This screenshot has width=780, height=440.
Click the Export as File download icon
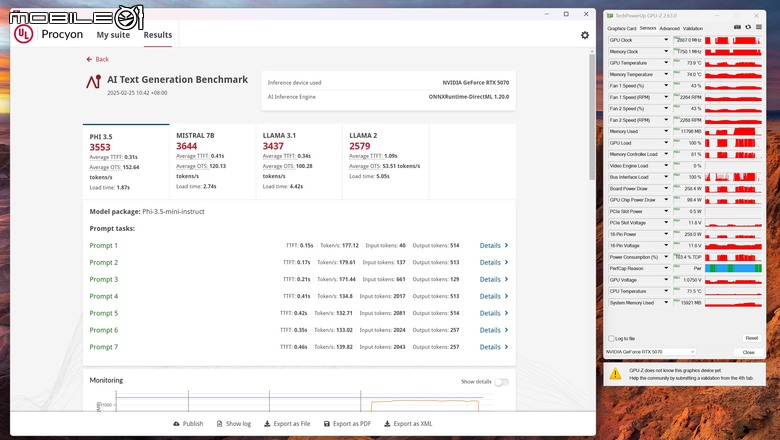tap(267, 424)
